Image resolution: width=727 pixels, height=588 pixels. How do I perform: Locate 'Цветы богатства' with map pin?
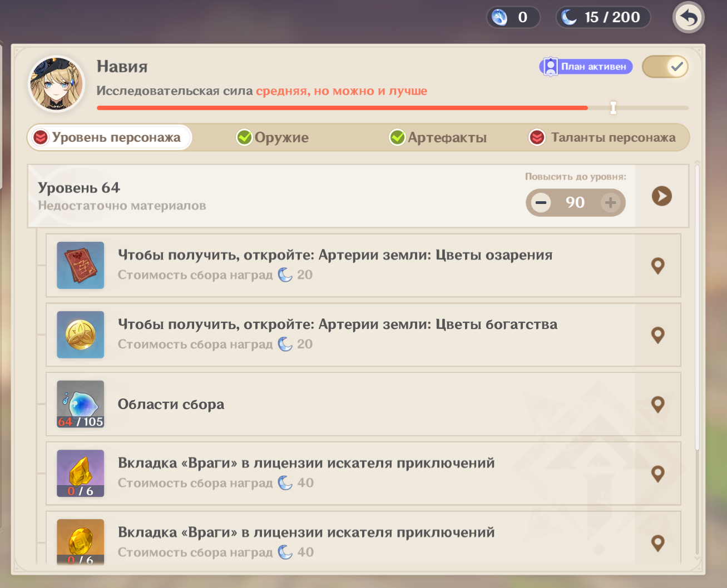coord(658,335)
